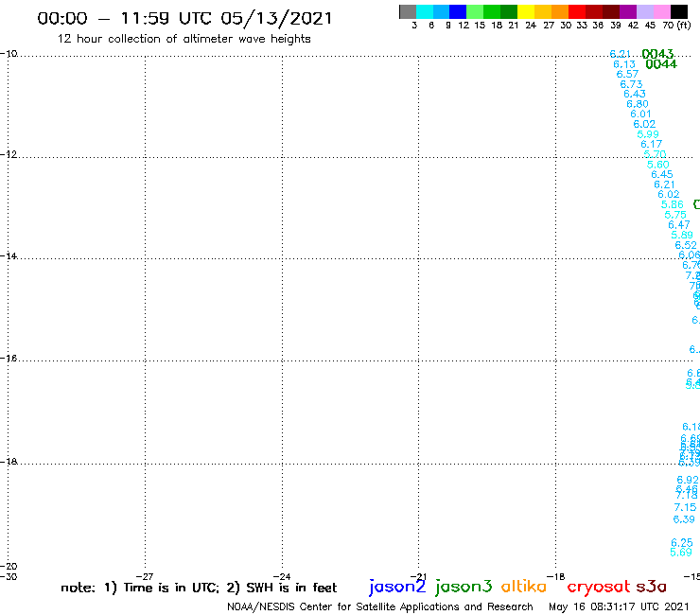700x615 pixels.
Task: Click the wave height value 6.45
Action: pyautogui.click(x=661, y=175)
